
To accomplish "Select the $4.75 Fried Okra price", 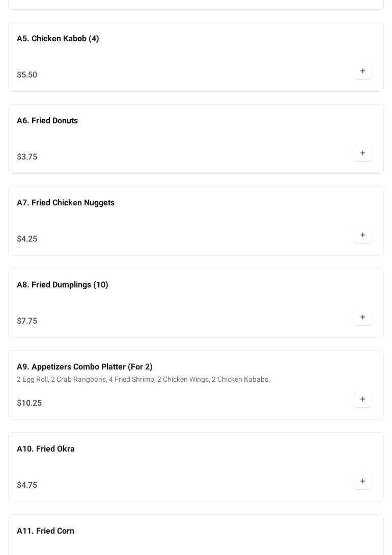I will click(27, 485).
